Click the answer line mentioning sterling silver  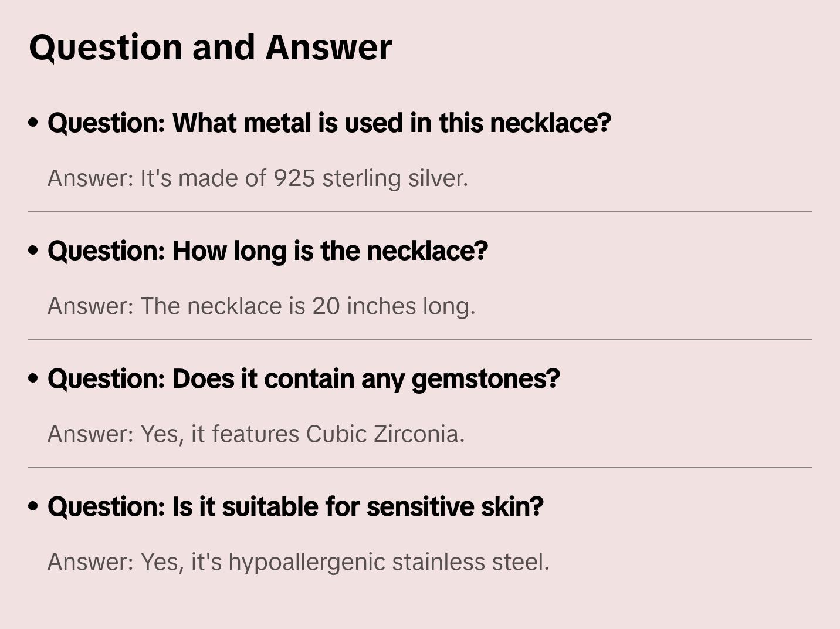tap(258, 178)
